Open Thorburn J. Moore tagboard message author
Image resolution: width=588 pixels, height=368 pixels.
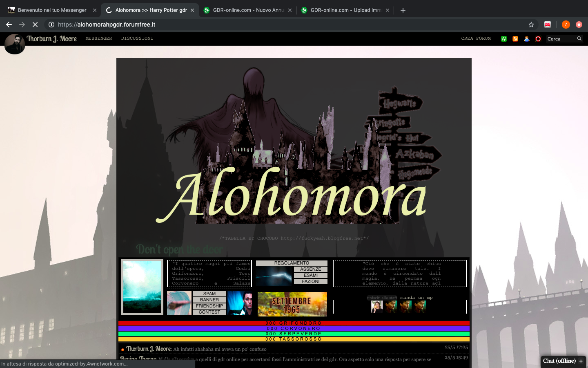click(x=149, y=349)
